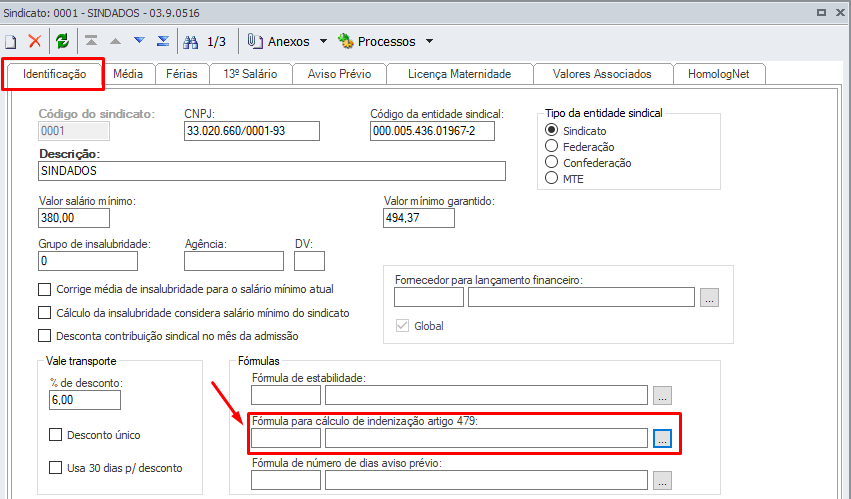Toggle the Global checkbox

coord(402,326)
